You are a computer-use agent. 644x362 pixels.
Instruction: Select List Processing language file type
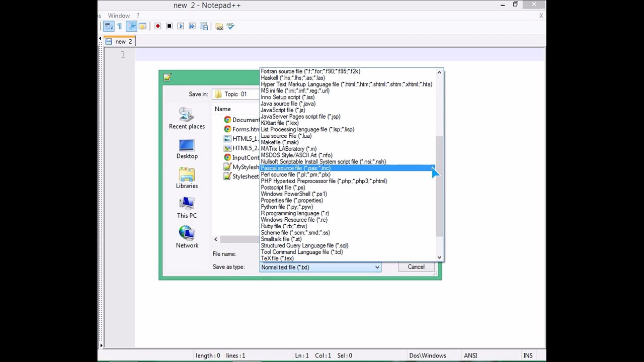pos(348,129)
